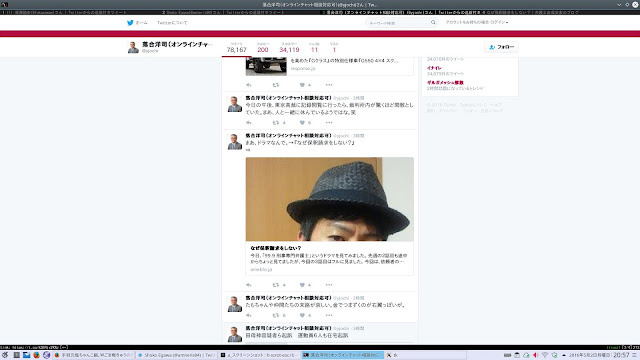The height and width of the screenshot is (360, 640).
Task: Open the イナイレ trend link
Action: 434,68
